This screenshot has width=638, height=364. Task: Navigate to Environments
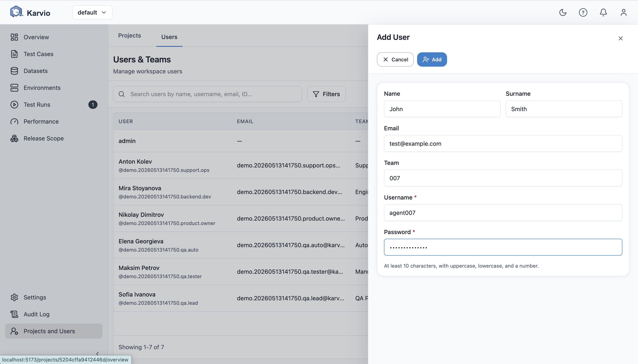54,88
